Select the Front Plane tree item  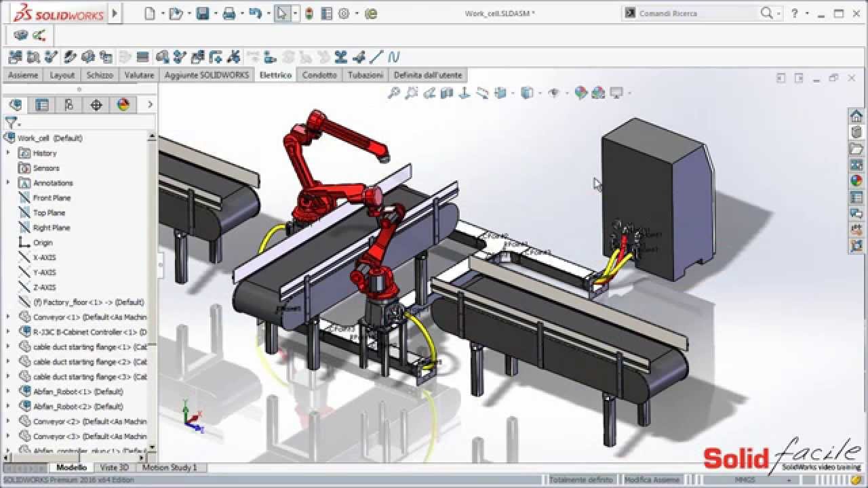(x=52, y=198)
